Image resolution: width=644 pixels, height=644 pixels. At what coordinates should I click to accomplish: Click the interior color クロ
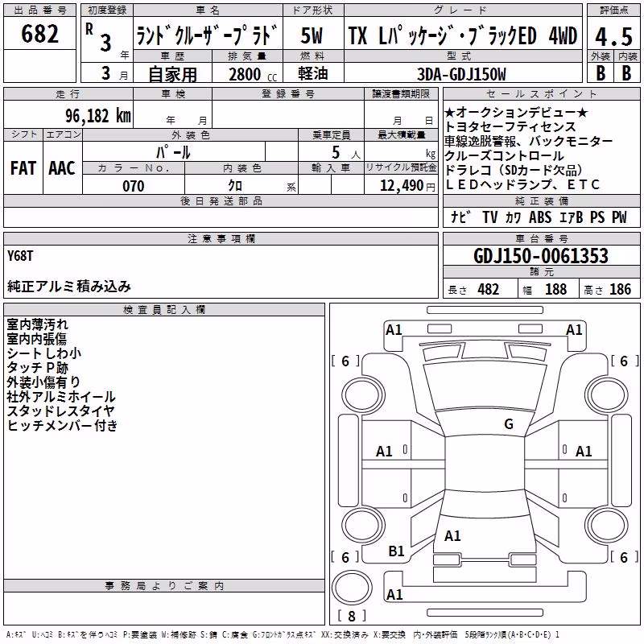(x=235, y=186)
